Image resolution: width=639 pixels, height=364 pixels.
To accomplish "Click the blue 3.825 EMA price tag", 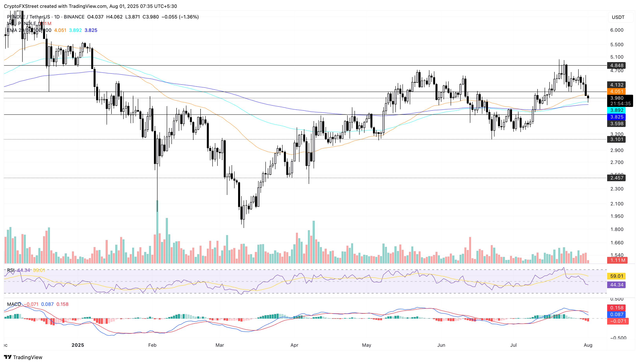I will point(616,117).
